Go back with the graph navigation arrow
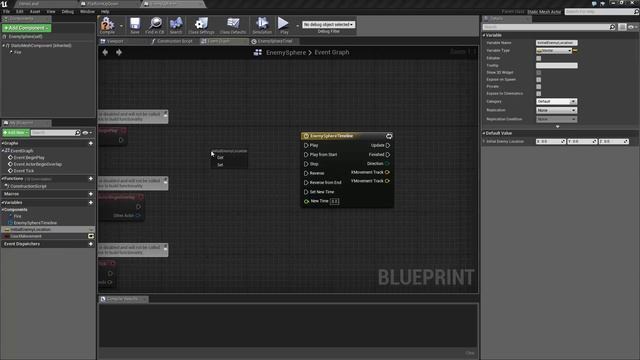 tap(105, 52)
